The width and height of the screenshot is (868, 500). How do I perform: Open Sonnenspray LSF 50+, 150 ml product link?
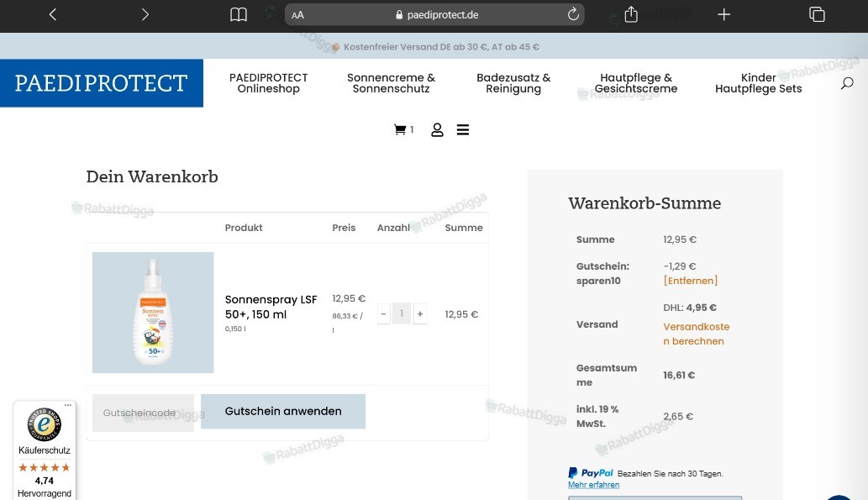click(x=271, y=307)
